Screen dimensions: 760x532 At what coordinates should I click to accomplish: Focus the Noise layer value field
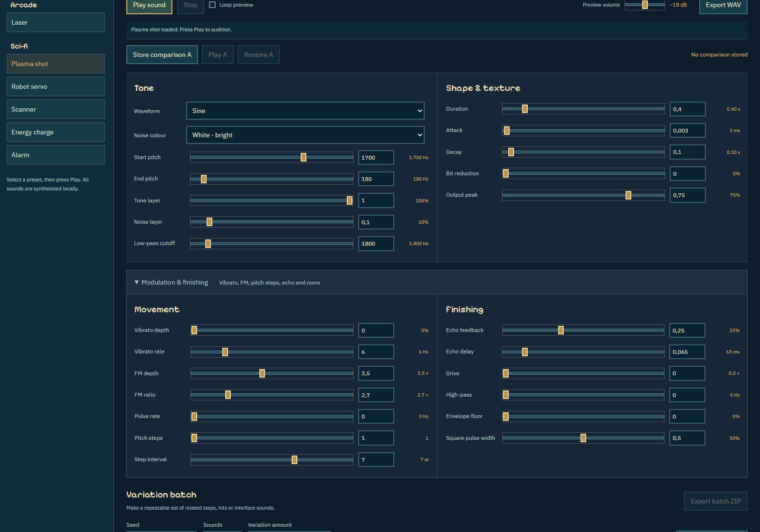(376, 222)
